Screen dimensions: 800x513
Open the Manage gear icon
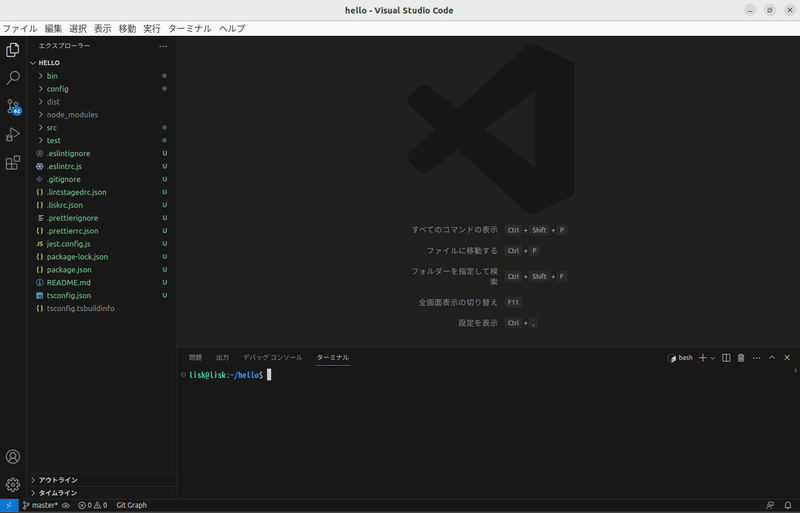pos(13,484)
